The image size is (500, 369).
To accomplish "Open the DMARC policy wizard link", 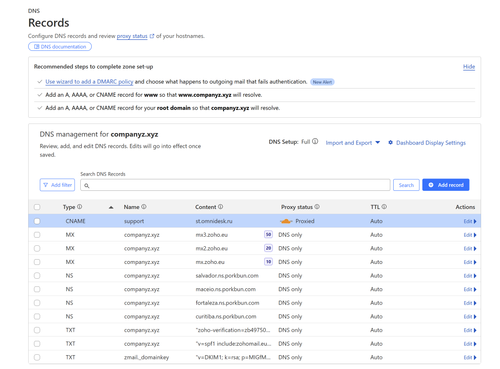I will (x=89, y=82).
